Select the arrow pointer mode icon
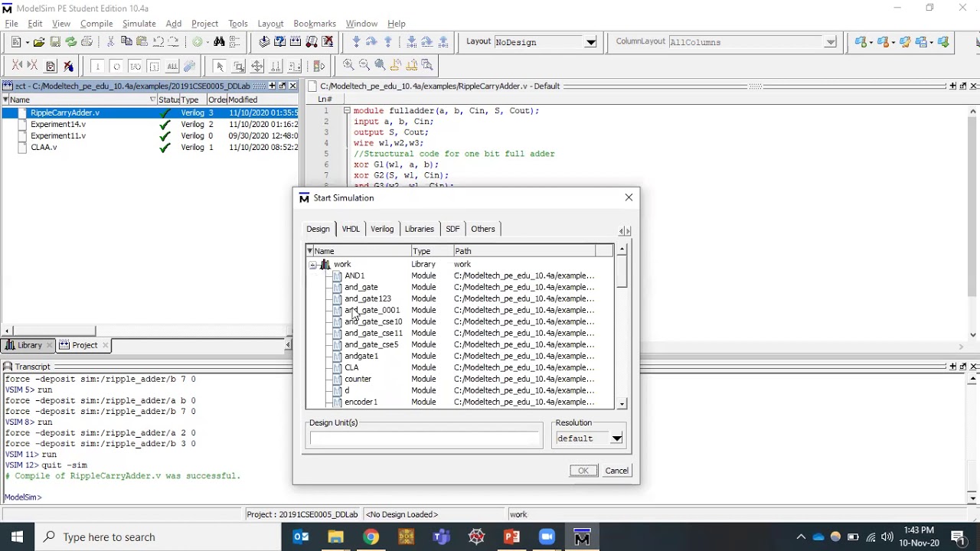 coord(219,67)
